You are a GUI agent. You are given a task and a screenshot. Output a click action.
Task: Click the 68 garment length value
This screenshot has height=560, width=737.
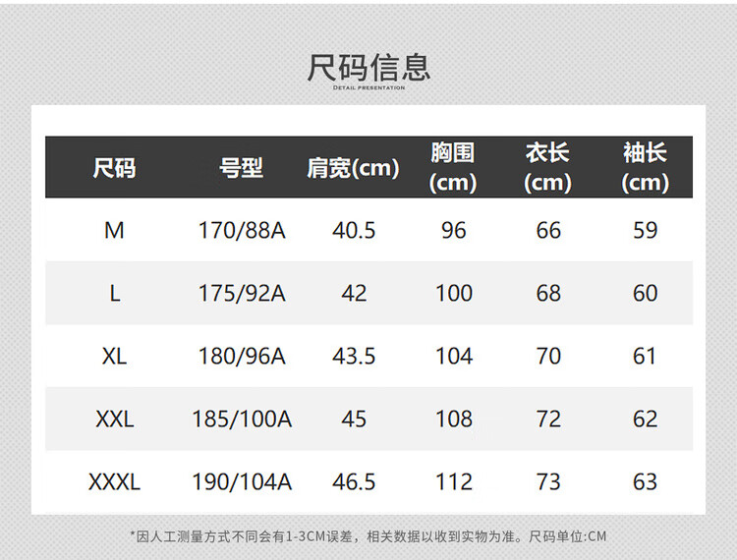coord(548,294)
